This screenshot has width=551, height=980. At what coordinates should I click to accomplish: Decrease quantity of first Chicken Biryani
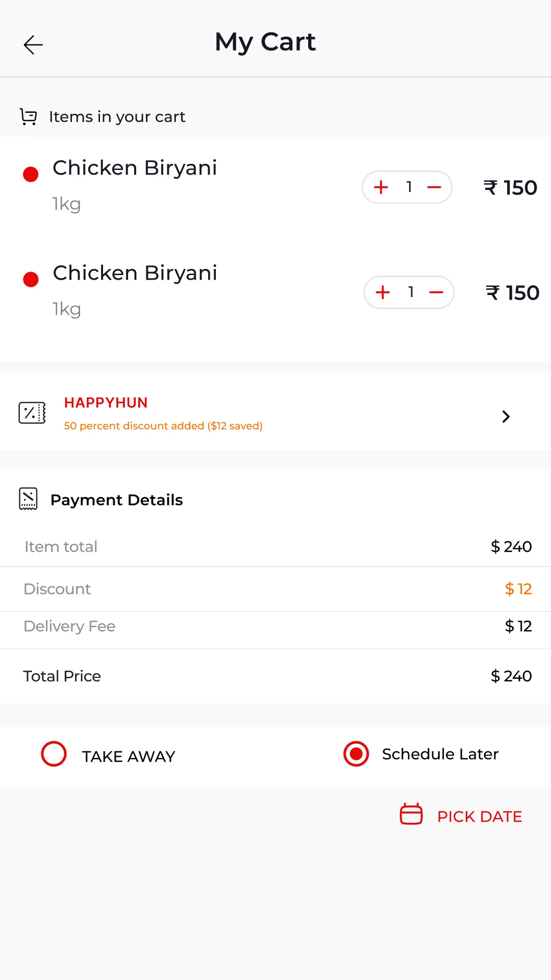pos(434,187)
